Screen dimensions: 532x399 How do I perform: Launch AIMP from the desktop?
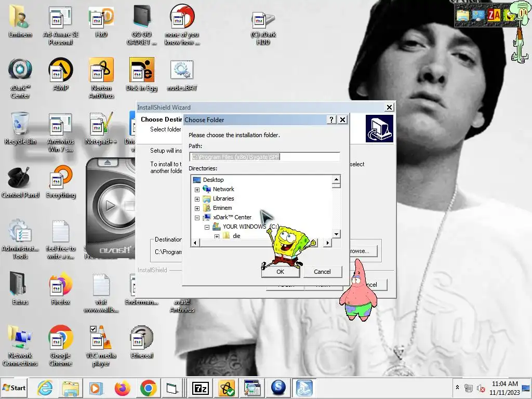pos(60,74)
